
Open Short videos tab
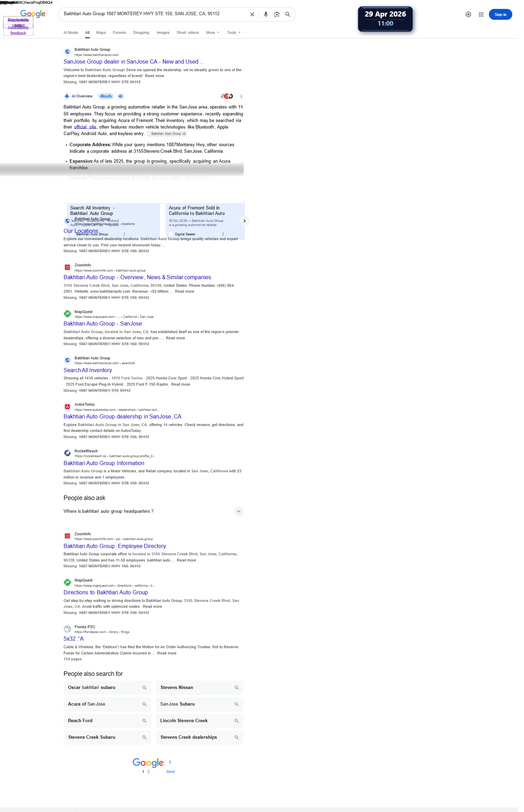coord(188,32)
